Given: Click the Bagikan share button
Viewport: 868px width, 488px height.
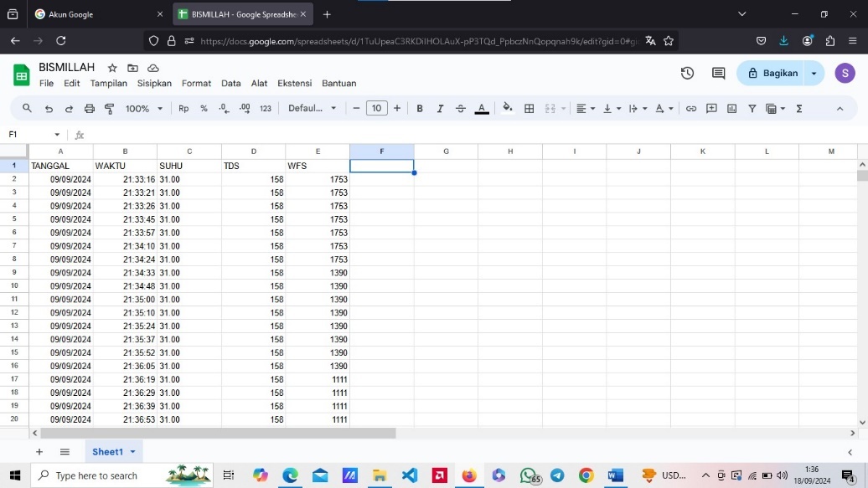Looking at the screenshot, I should 772,74.
